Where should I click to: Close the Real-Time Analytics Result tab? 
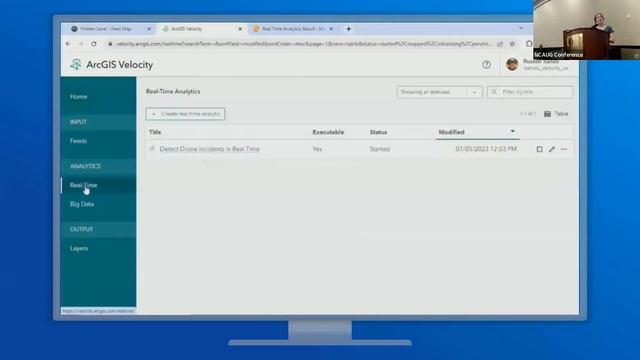(331, 29)
